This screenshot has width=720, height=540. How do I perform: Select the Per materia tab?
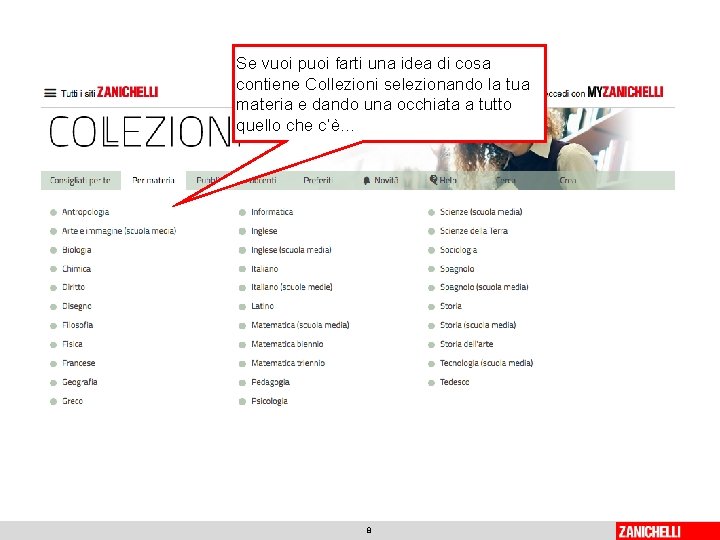[x=153, y=180]
